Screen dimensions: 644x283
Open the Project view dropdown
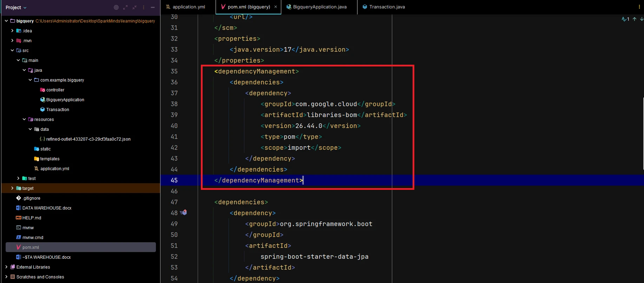pyautogui.click(x=16, y=7)
